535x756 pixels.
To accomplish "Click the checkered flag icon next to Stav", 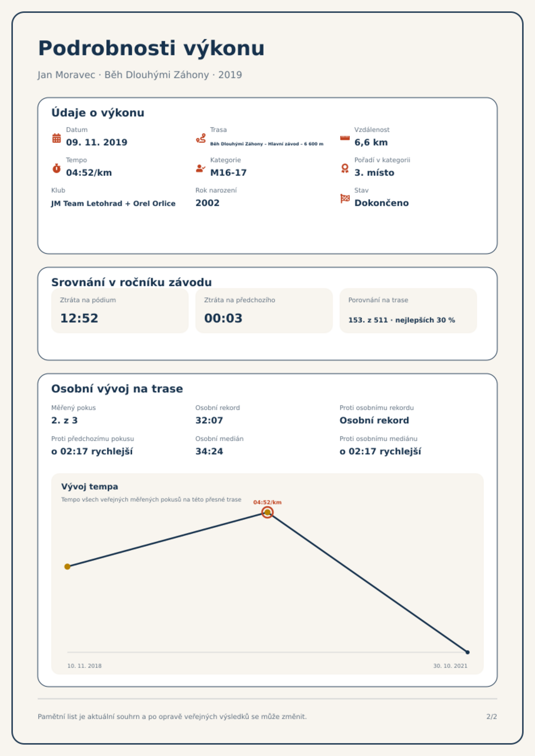I will tap(345, 199).
